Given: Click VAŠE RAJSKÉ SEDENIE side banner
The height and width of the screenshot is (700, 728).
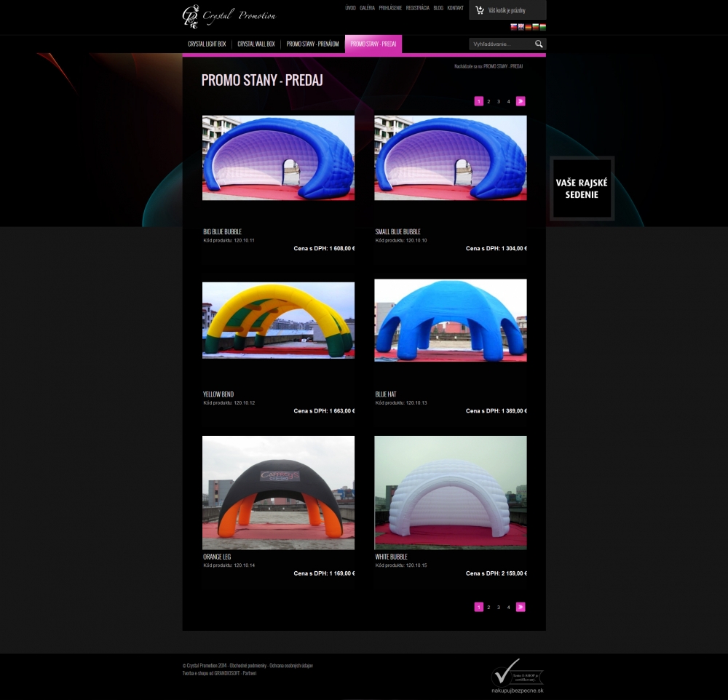Looking at the screenshot, I should pyautogui.click(x=582, y=188).
